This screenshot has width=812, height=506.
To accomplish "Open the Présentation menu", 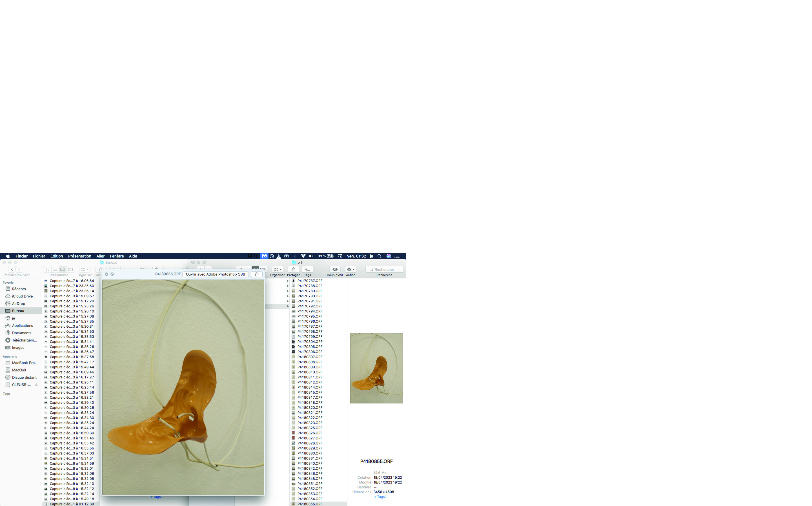I will (x=79, y=256).
